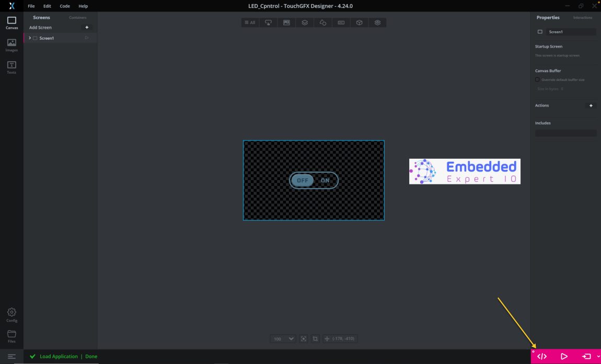Open the Code menu

pyautogui.click(x=64, y=6)
